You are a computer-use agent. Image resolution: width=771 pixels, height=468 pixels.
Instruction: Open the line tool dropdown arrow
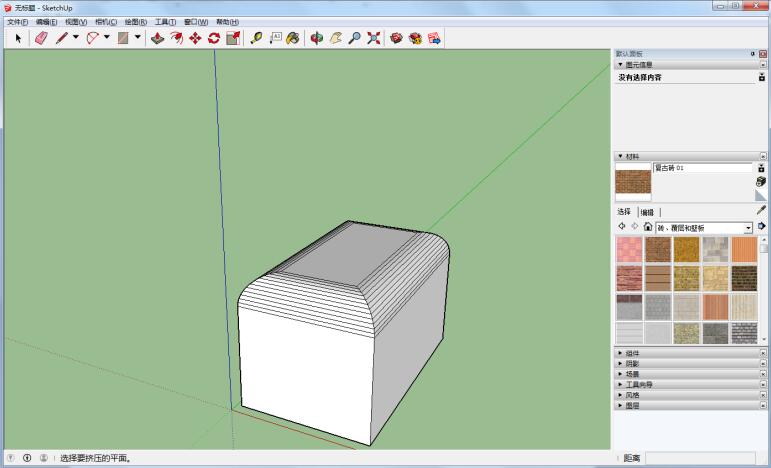76,38
